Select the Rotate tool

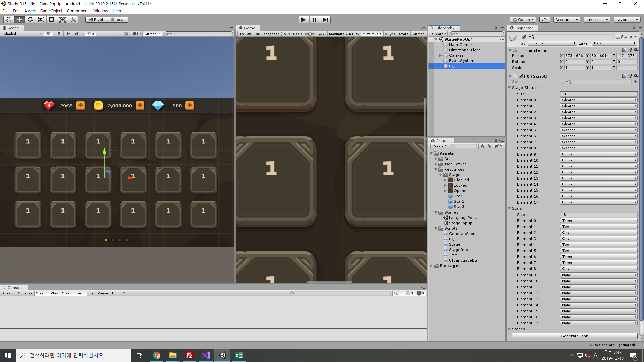30,20
